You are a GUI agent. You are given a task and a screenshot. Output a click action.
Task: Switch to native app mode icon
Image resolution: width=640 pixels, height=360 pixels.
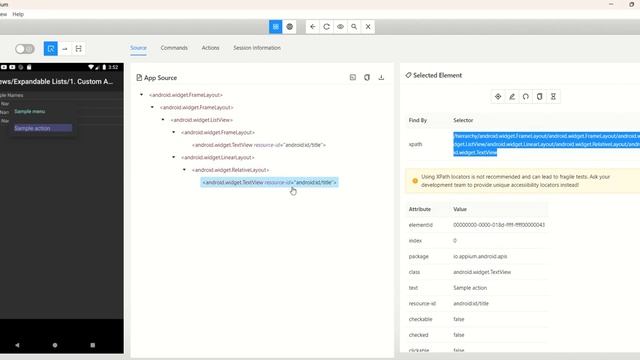(x=276, y=27)
